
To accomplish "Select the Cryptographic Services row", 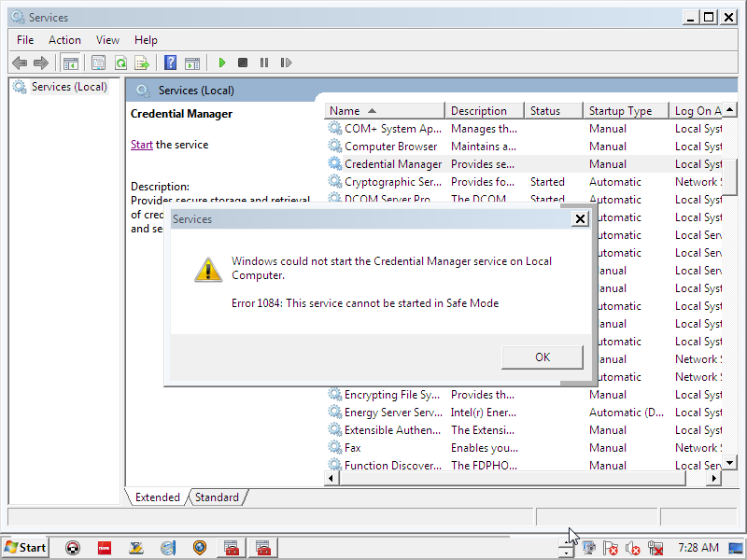I will (524, 181).
